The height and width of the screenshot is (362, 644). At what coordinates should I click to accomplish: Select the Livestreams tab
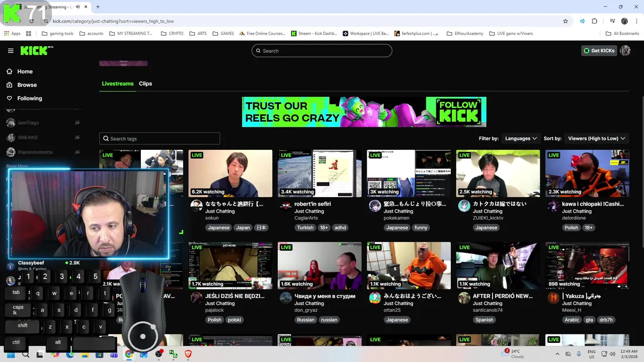click(x=118, y=83)
